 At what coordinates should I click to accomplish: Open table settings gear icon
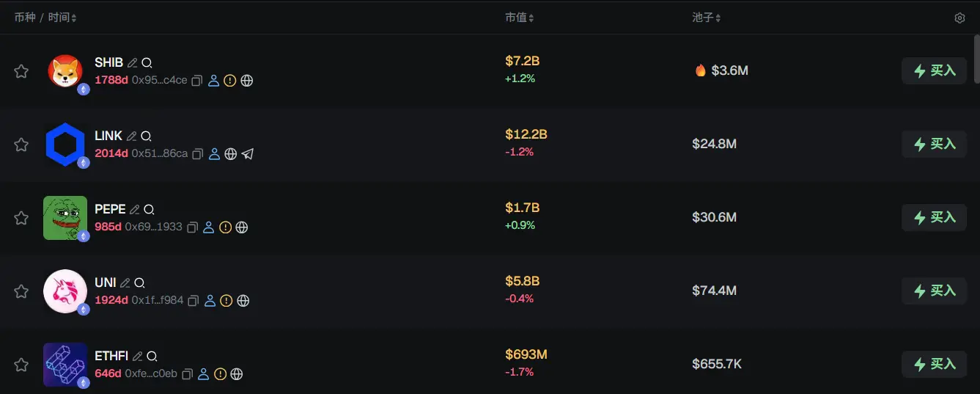tap(959, 18)
